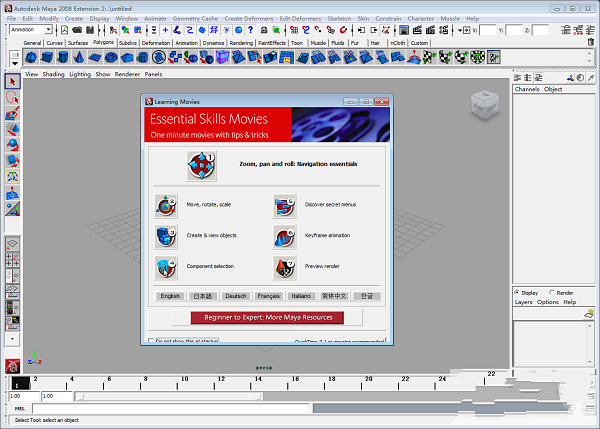Activate the Rotate tool

12,145
